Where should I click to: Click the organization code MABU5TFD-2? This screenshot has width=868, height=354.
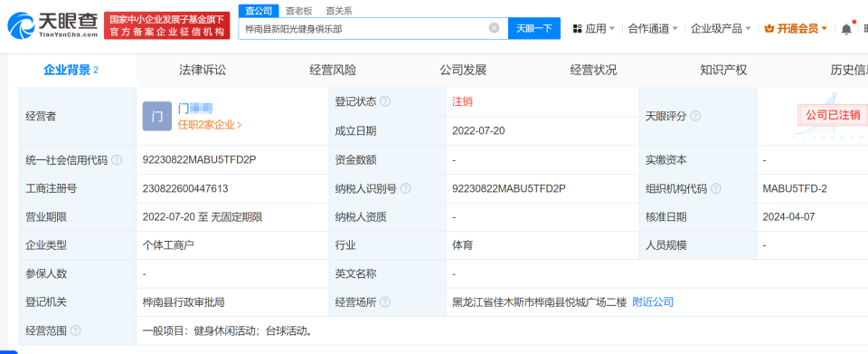point(795,189)
